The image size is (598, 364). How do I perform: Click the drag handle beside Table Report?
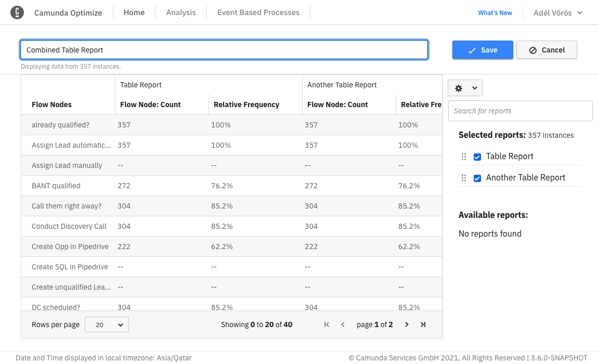coord(463,156)
